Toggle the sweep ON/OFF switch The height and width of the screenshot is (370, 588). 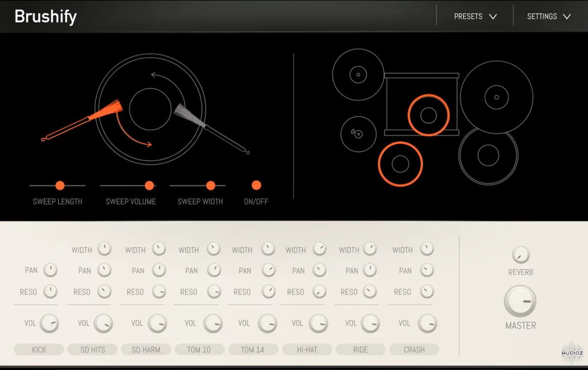[x=256, y=185]
